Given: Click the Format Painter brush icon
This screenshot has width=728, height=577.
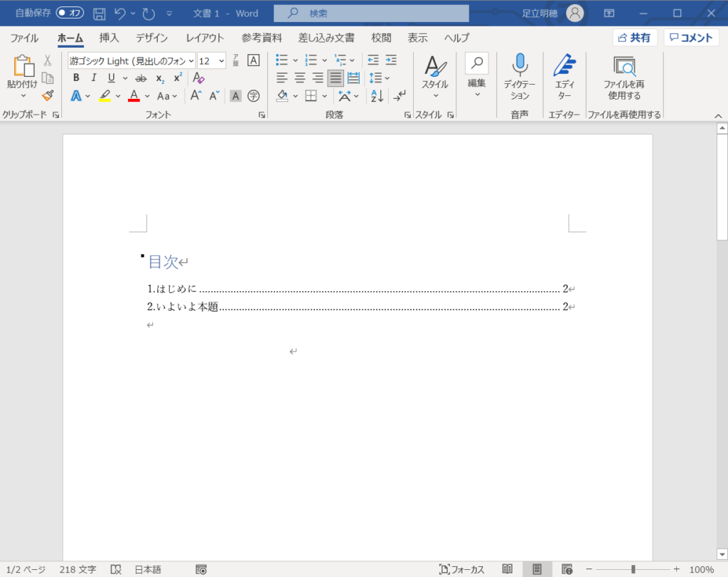Looking at the screenshot, I should (48, 95).
